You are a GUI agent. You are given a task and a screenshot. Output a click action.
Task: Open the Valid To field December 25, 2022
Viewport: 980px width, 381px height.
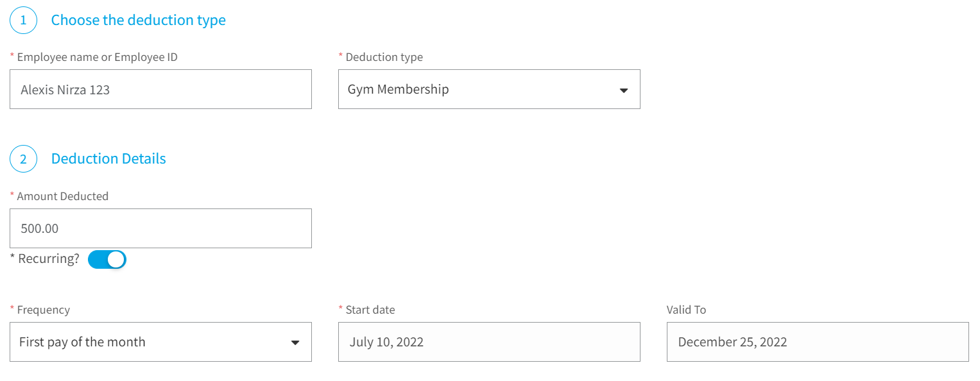(x=818, y=342)
